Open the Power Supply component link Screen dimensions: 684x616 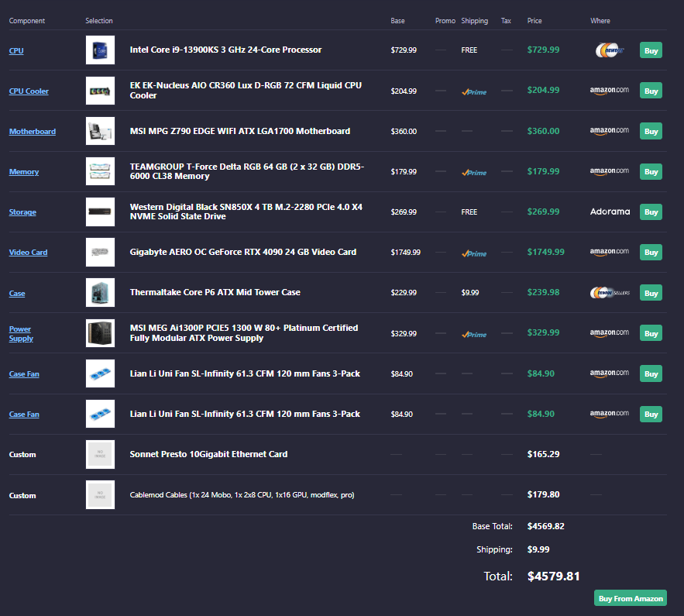21,334
